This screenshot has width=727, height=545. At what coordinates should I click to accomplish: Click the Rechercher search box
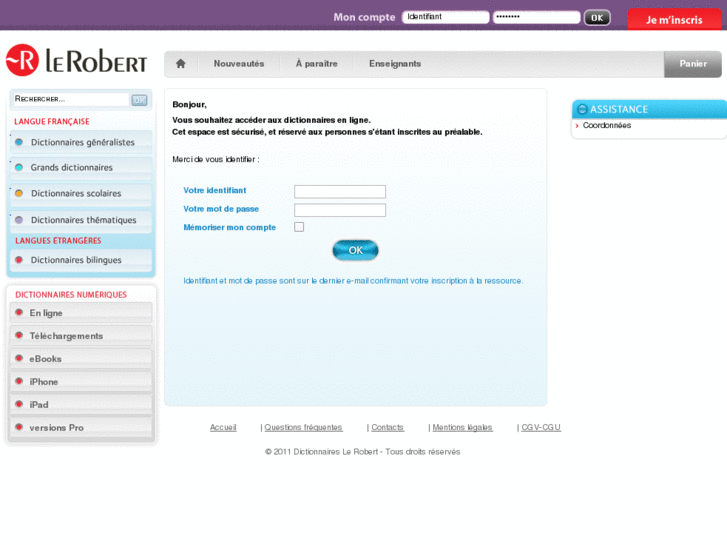(x=70, y=99)
